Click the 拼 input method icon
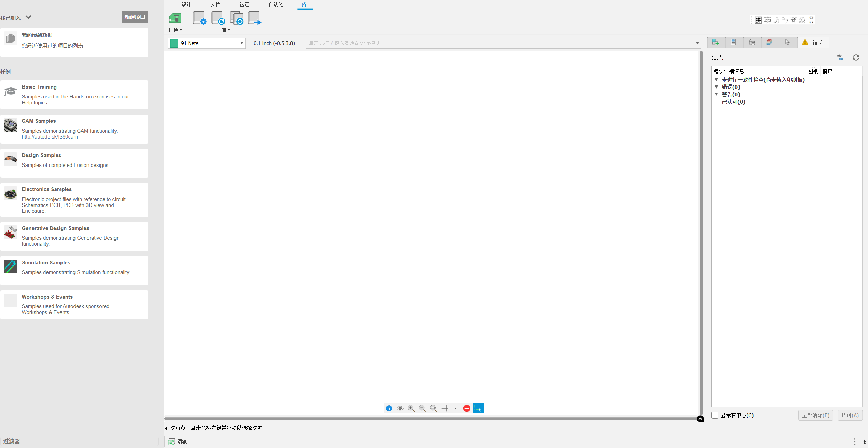The height and width of the screenshot is (448, 868). click(x=758, y=20)
